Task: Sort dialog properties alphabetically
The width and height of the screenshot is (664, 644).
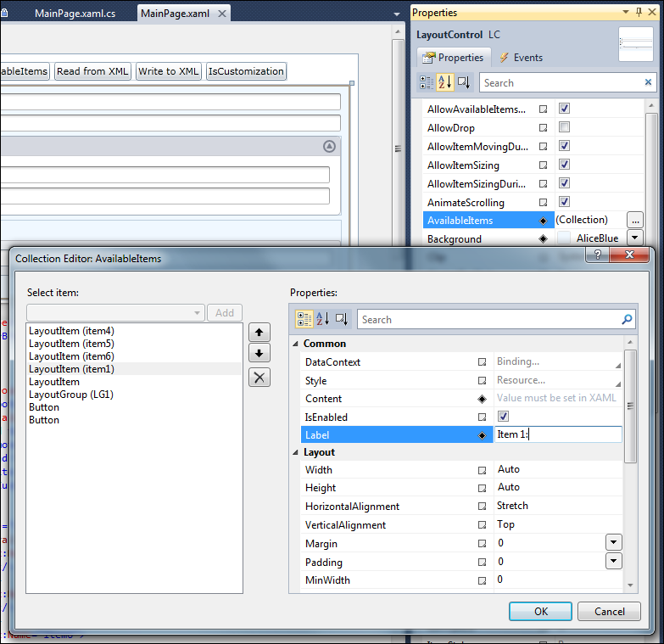Action: tap(323, 319)
